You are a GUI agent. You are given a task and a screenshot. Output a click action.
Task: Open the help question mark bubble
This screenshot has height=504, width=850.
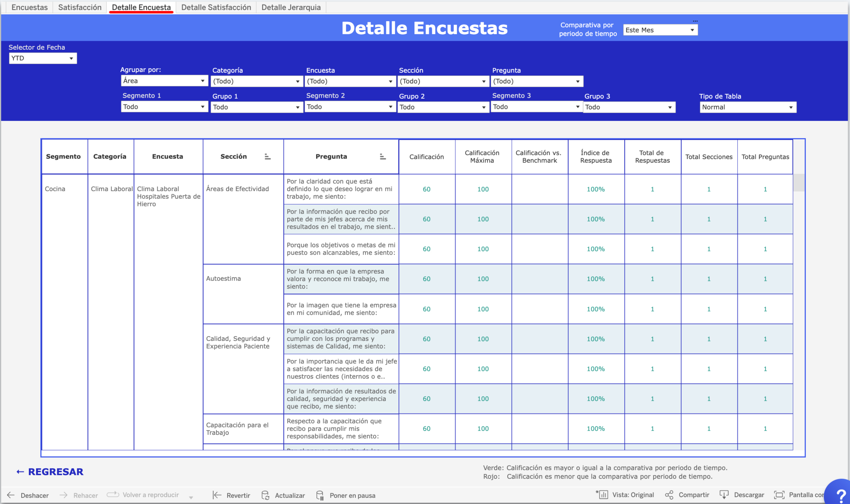click(840, 495)
